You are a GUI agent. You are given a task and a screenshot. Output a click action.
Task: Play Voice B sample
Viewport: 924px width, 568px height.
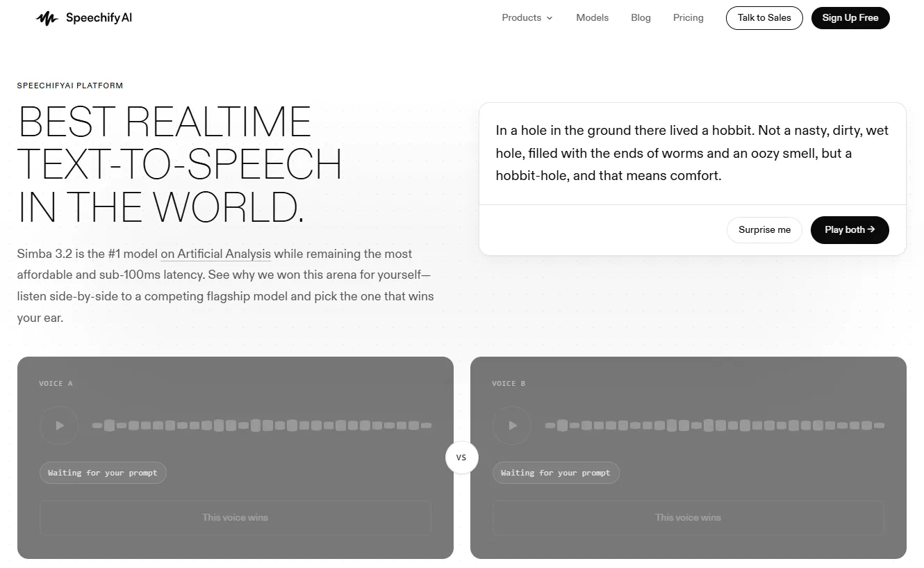(x=512, y=425)
